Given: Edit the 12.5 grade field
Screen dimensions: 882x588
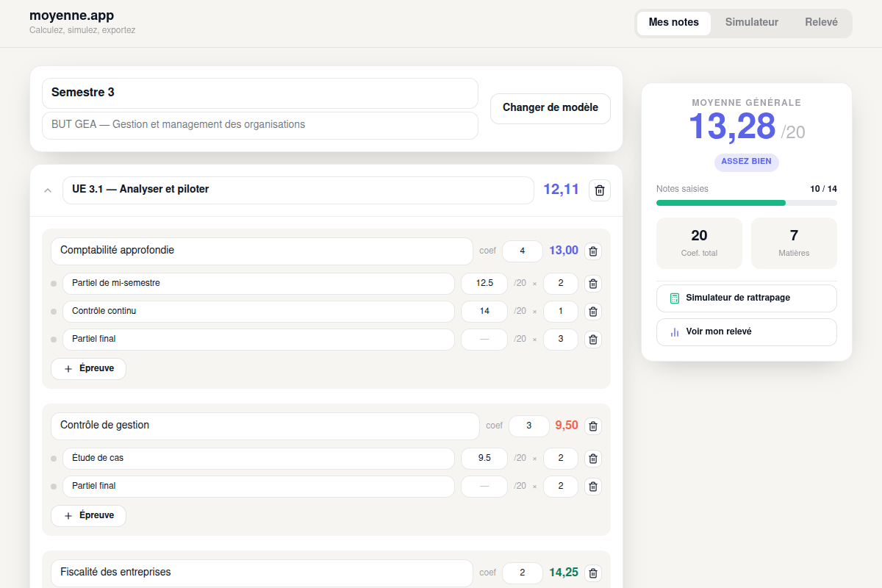Looking at the screenshot, I should point(484,284).
